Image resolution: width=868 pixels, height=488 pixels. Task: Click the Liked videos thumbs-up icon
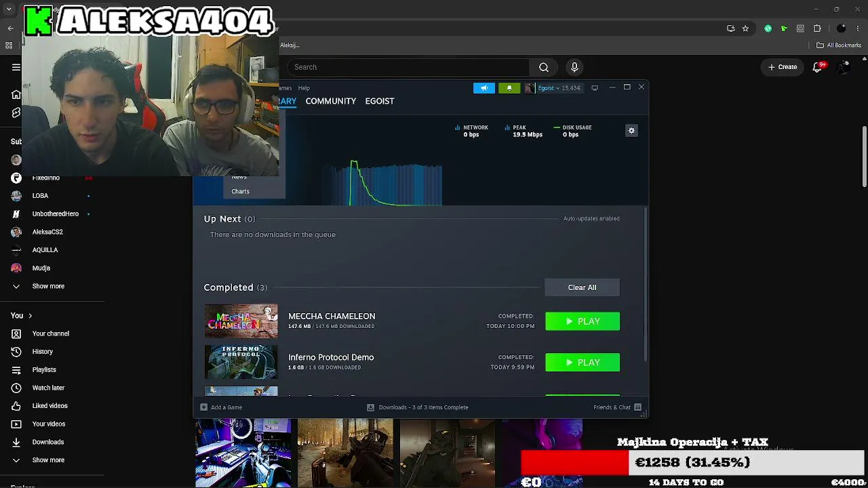click(16, 406)
